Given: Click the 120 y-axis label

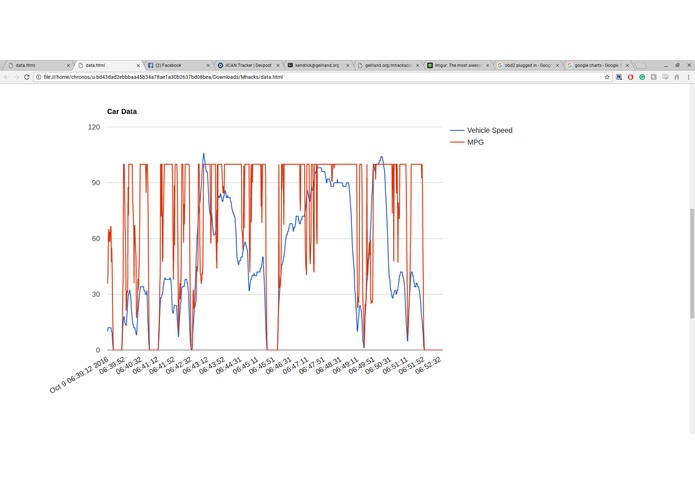Looking at the screenshot, I should tap(94, 127).
